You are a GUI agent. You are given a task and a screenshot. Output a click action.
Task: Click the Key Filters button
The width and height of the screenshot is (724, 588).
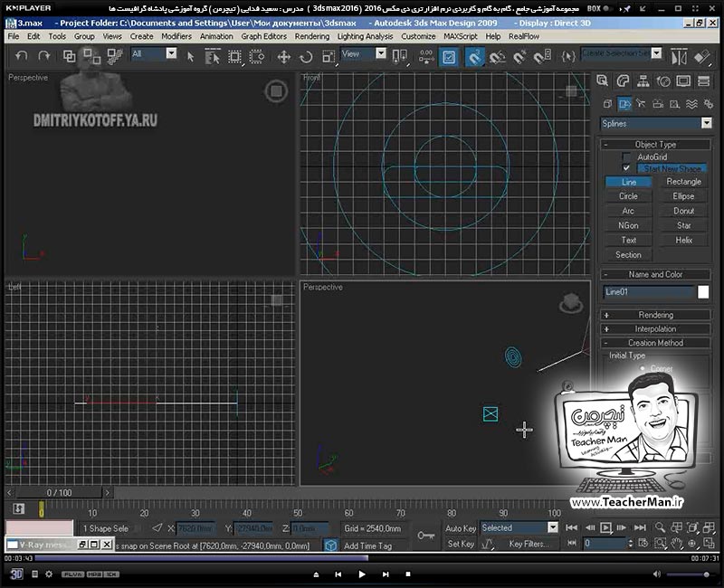pyautogui.click(x=529, y=544)
